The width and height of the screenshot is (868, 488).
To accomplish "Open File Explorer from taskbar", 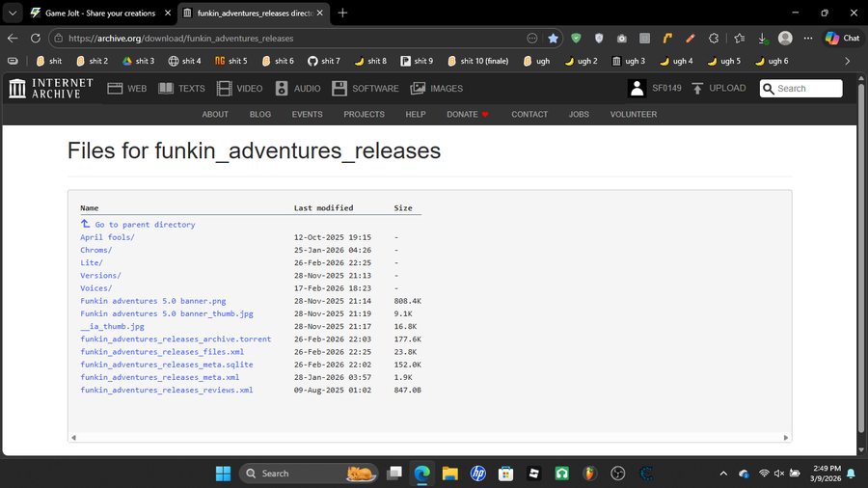I will coord(449,474).
